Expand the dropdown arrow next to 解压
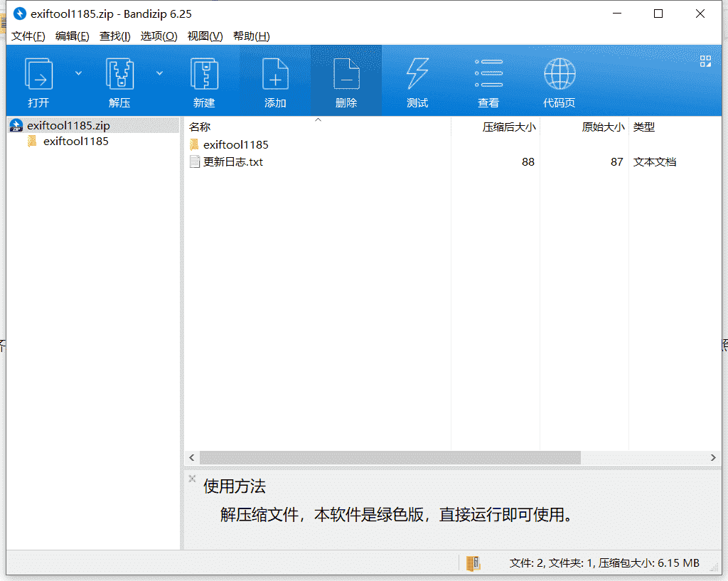The width and height of the screenshot is (728, 581). tap(159, 73)
